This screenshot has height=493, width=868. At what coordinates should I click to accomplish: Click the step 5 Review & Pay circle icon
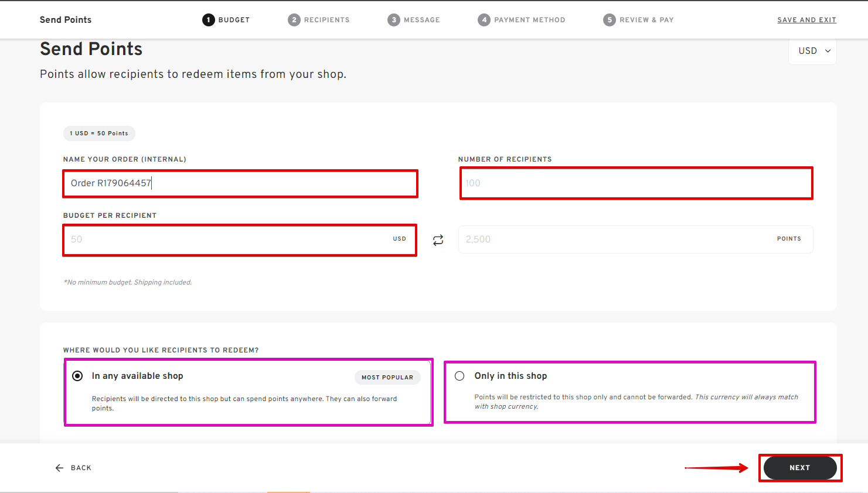pos(609,19)
